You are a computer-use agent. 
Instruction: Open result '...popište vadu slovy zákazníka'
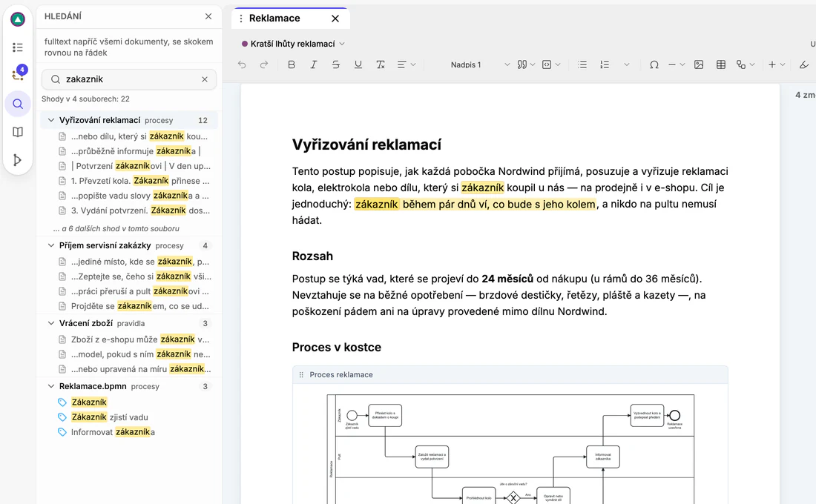(x=134, y=196)
